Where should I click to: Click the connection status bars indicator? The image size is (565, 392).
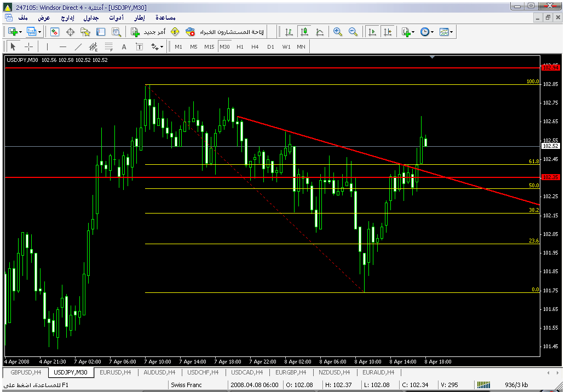click(484, 385)
